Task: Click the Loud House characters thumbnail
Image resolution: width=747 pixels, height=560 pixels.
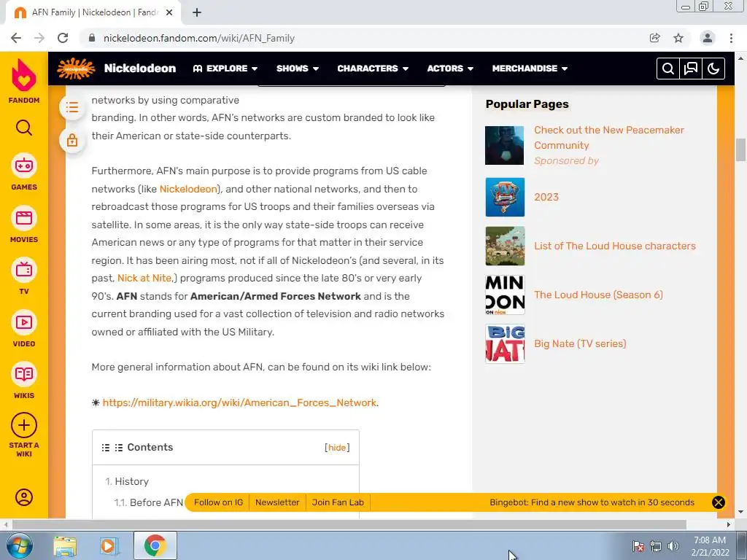Action: coord(505,246)
